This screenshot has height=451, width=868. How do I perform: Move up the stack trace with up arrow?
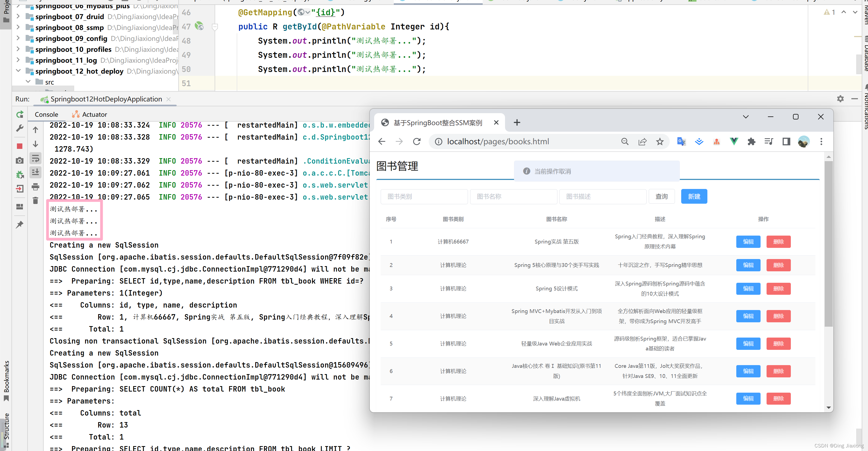pyautogui.click(x=35, y=130)
